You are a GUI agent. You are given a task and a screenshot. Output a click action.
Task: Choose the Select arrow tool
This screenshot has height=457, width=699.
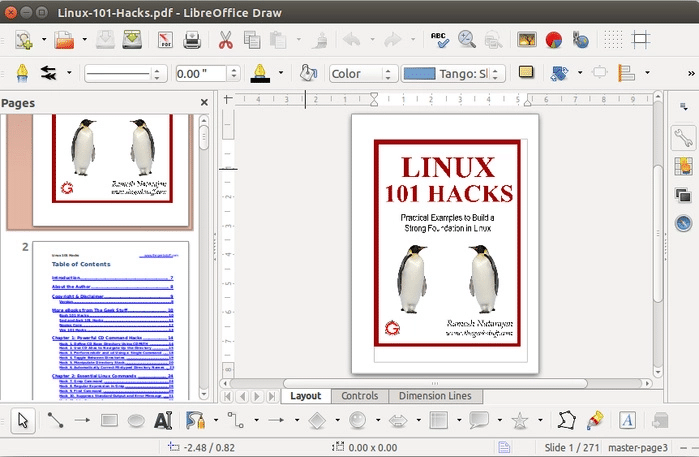pos(23,420)
